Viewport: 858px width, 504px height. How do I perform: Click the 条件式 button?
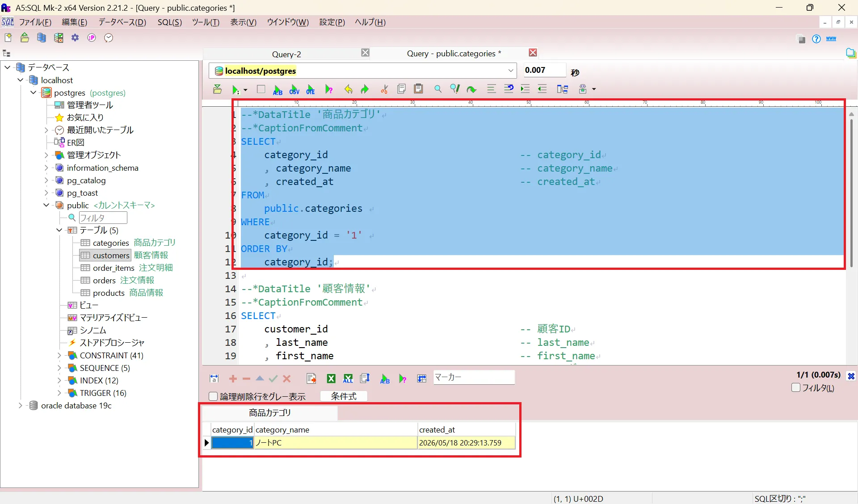pyautogui.click(x=344, y=396)
